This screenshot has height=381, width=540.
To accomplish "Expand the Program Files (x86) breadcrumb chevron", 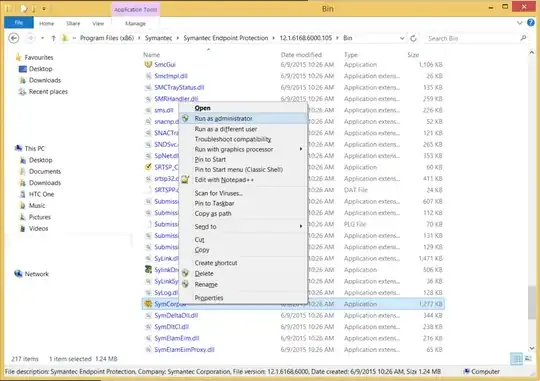I will pyautogui.click(x=139, y=38).
